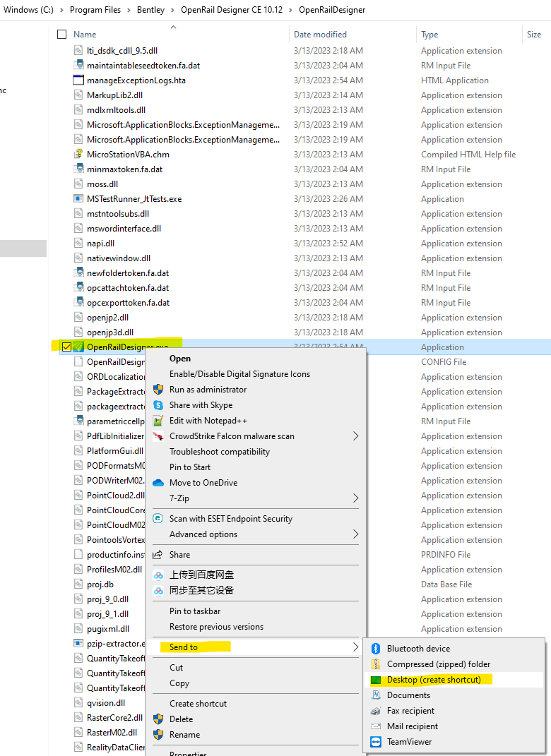Click the TeamViewer icon in Send to submenu
The width and height of the screenshot is (551, 756).
click(376, 742)
